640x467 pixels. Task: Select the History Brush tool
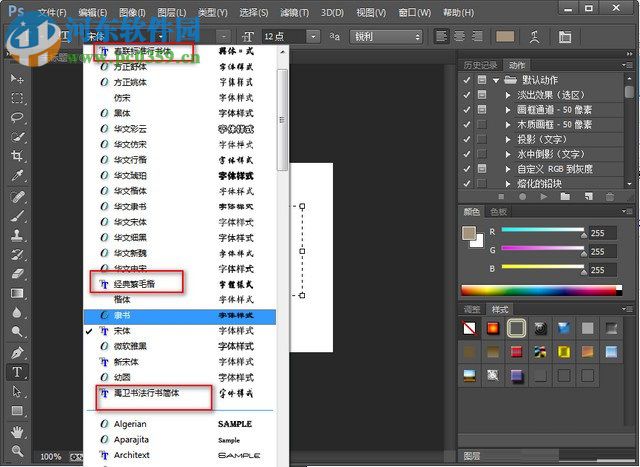(x=17, y=255)
